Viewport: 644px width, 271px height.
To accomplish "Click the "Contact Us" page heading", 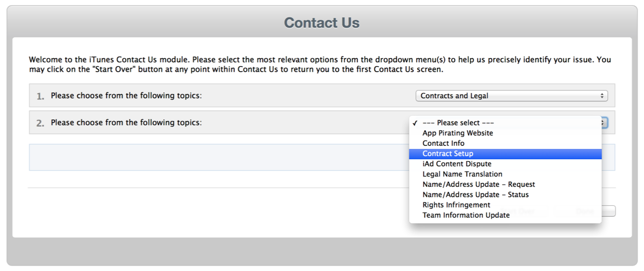I will pyautogui.click(x=322, y=23).
